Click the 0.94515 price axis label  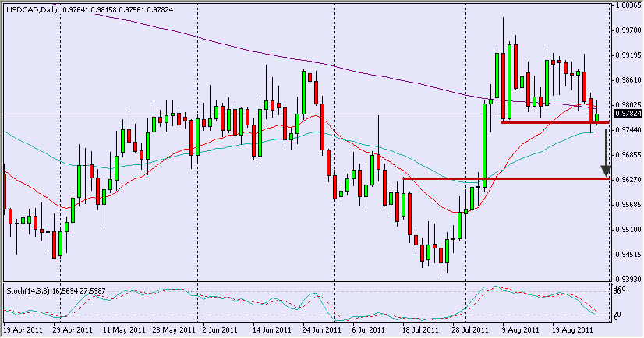coord(628,255)
